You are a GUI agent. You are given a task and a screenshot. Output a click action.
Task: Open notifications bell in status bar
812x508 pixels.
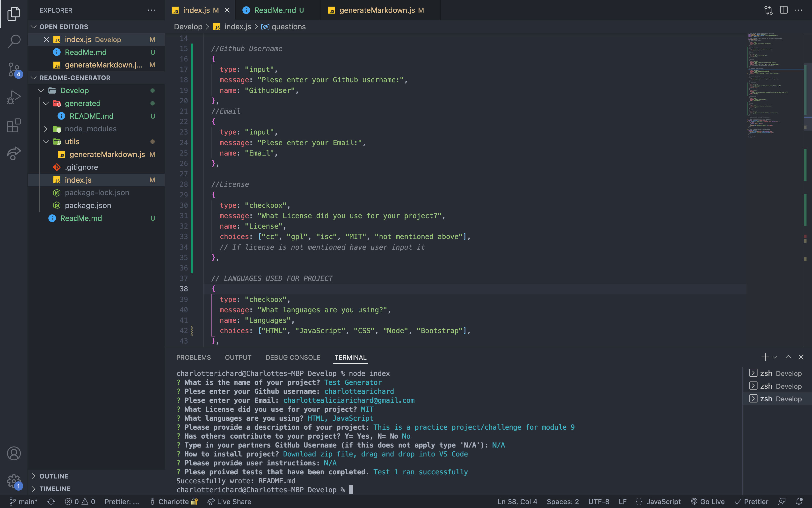tap(799, 502)
